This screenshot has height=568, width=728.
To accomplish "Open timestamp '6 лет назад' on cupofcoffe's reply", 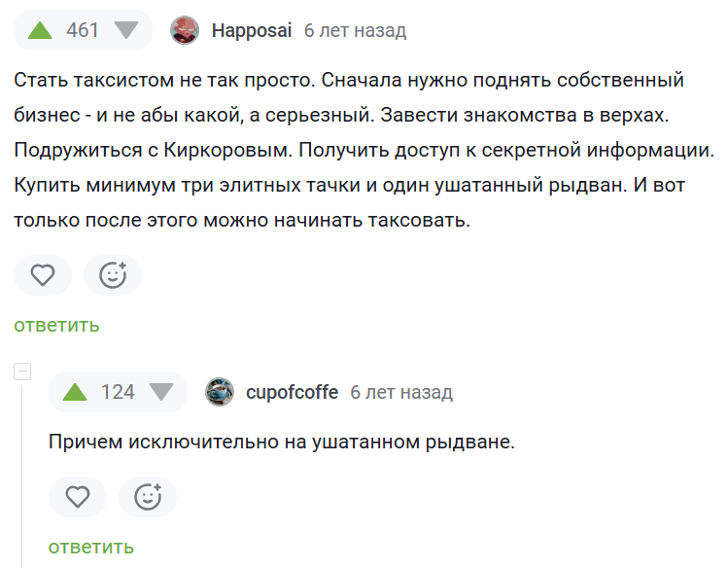I will [401, 392].
